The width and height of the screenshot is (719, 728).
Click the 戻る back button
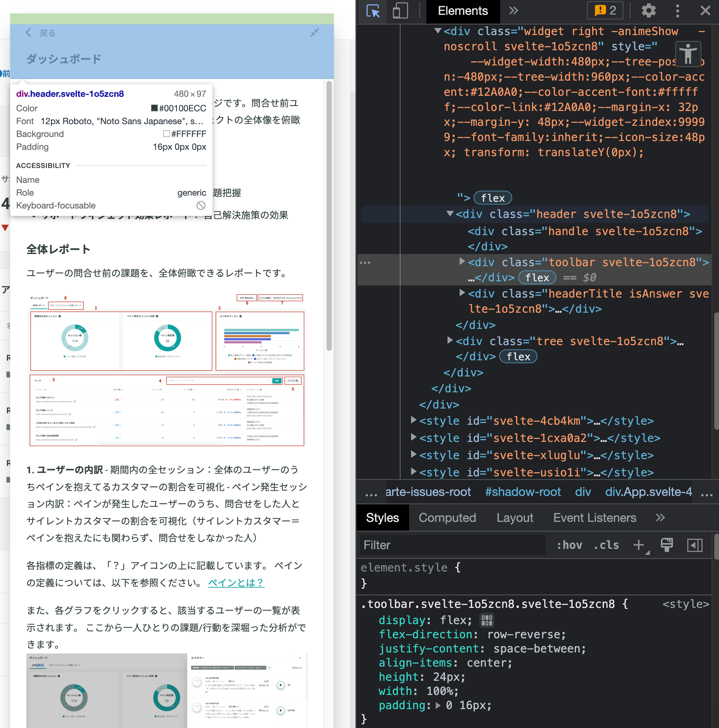(x=41, y=33)
